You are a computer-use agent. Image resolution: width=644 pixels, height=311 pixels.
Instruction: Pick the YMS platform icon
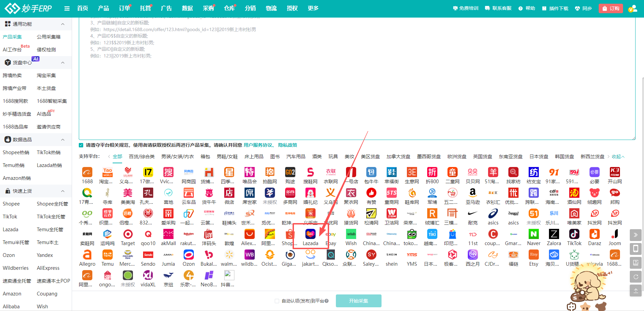tap(412, 255)
